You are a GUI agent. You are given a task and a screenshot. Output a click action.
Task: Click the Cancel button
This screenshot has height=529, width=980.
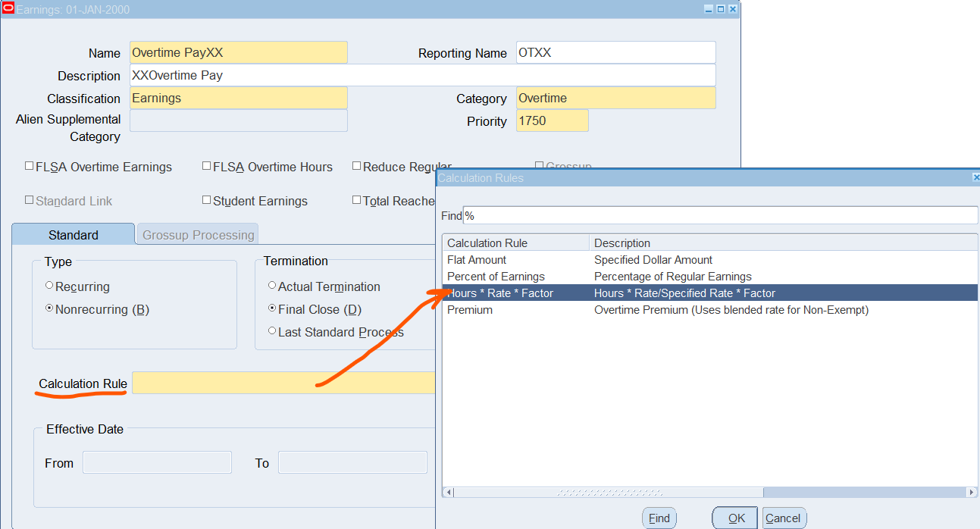[x=784, y=518]
